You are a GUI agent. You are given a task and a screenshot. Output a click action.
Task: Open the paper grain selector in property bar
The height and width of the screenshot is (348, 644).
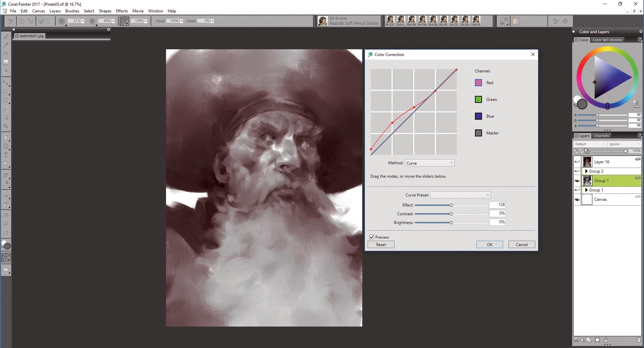(x=124, y=21)
